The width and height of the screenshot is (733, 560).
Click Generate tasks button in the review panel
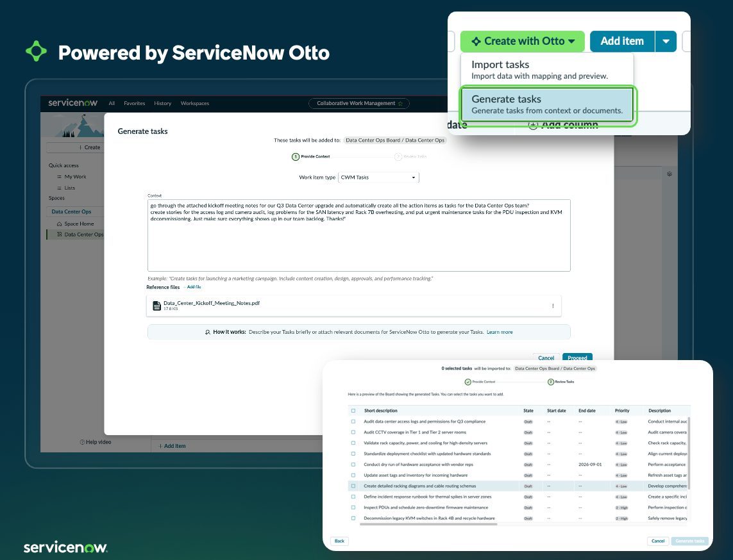(x=689, y=541)
